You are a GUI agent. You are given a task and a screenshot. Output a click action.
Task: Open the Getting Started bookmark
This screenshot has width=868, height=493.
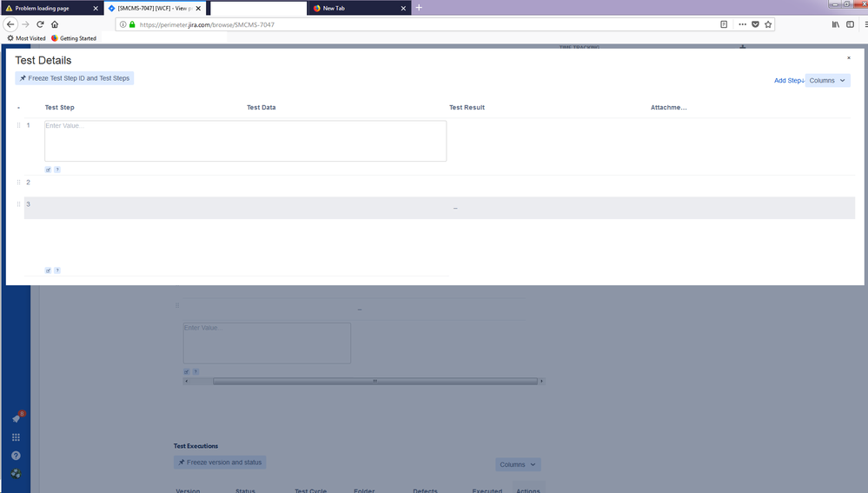(74, 38)
